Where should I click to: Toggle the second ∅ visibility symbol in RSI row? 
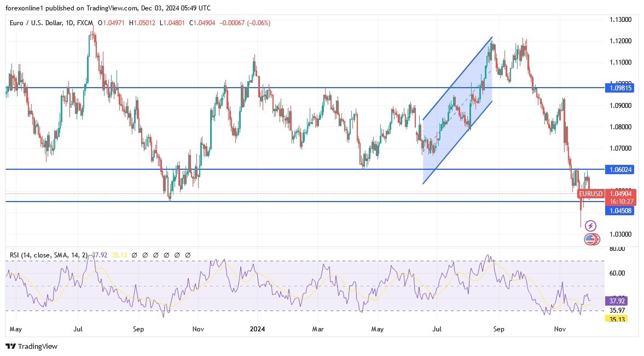144,254
